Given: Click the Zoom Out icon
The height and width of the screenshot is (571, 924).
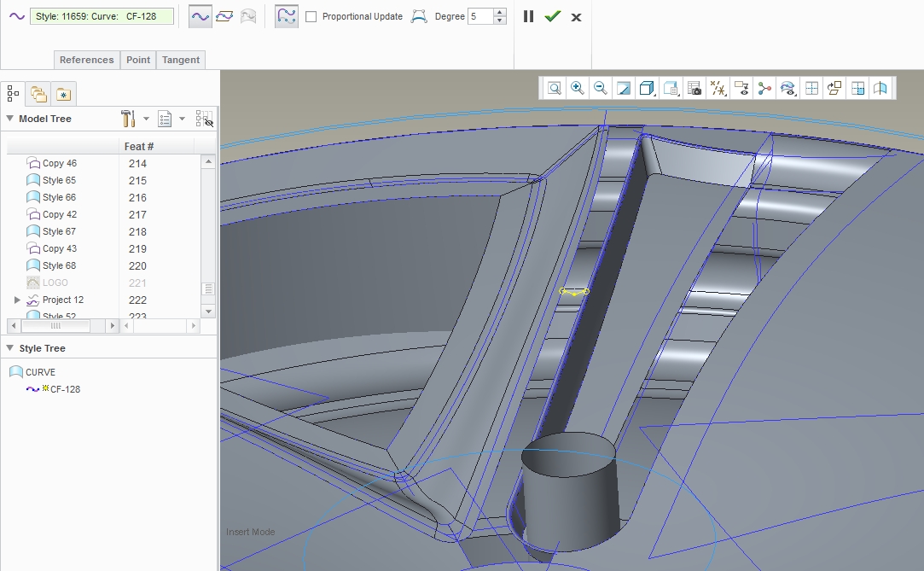Looking at the screenshot, I should pyautogui.click(x=601, y=89).
